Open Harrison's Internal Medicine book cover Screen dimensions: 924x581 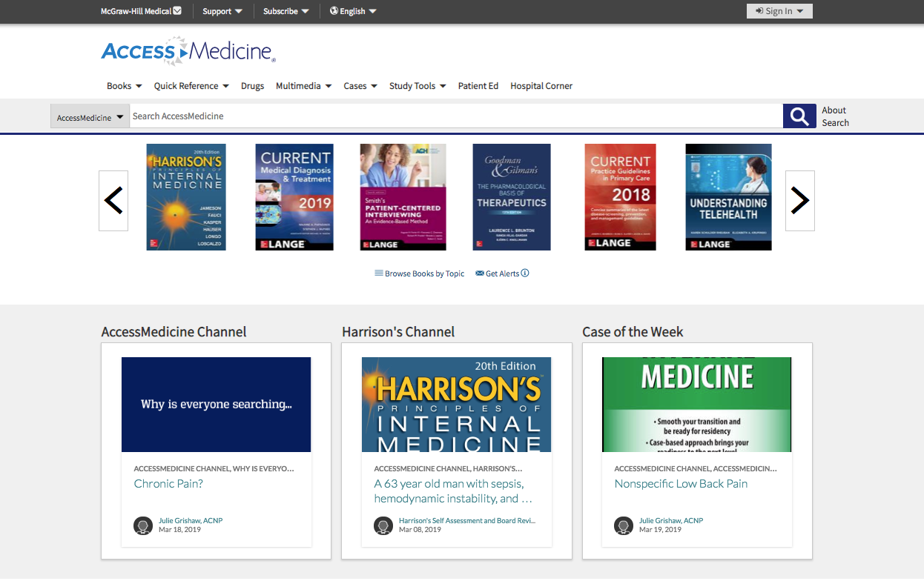click(186, 197)
